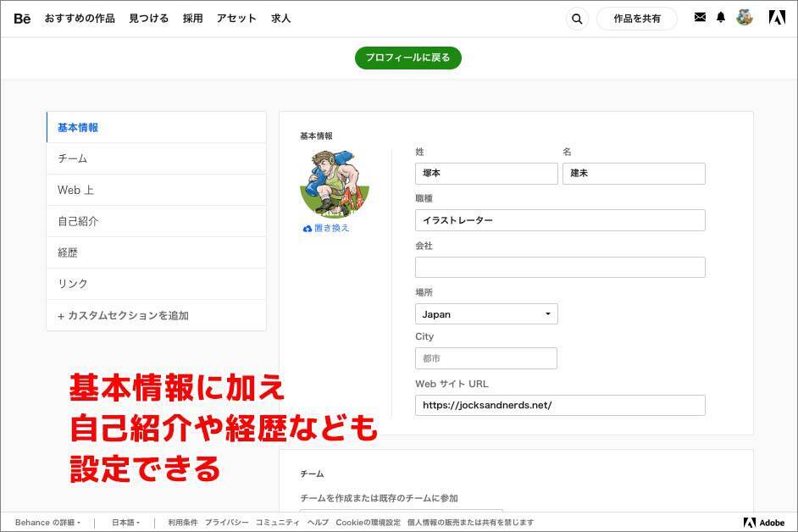Open 採用 navigation item
Screen dimensions: 798x532
tap(193, 19)
